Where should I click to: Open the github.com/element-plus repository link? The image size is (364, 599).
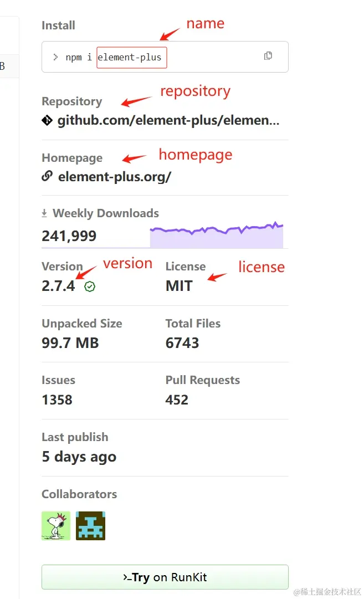tap(168, 120)
